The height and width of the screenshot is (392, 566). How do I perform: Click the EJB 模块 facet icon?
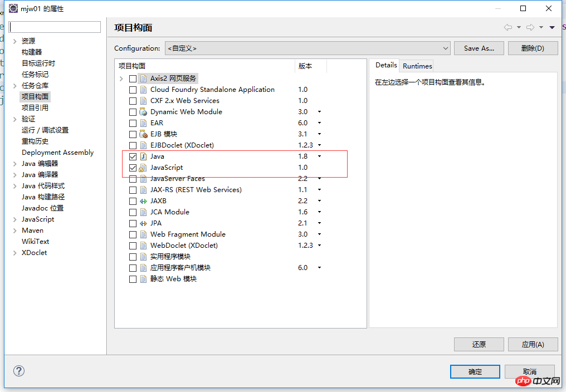coord(143,134)
